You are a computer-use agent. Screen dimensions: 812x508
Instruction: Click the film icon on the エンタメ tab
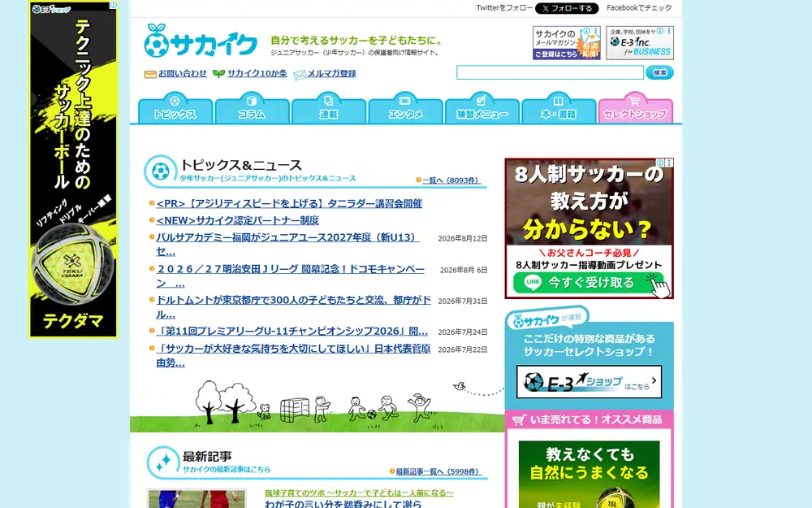(x=405, y=101)
